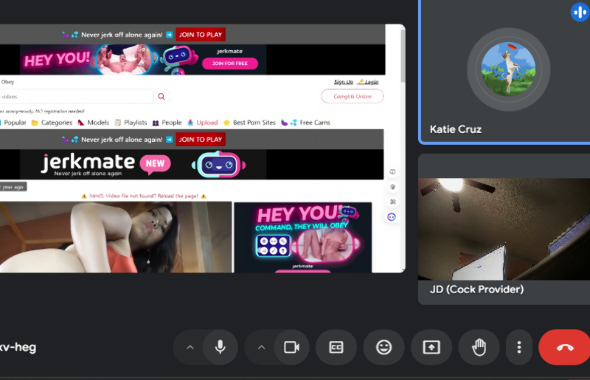
Task: Click the shared page's vertical scrollbar
Action: [403, 55]
